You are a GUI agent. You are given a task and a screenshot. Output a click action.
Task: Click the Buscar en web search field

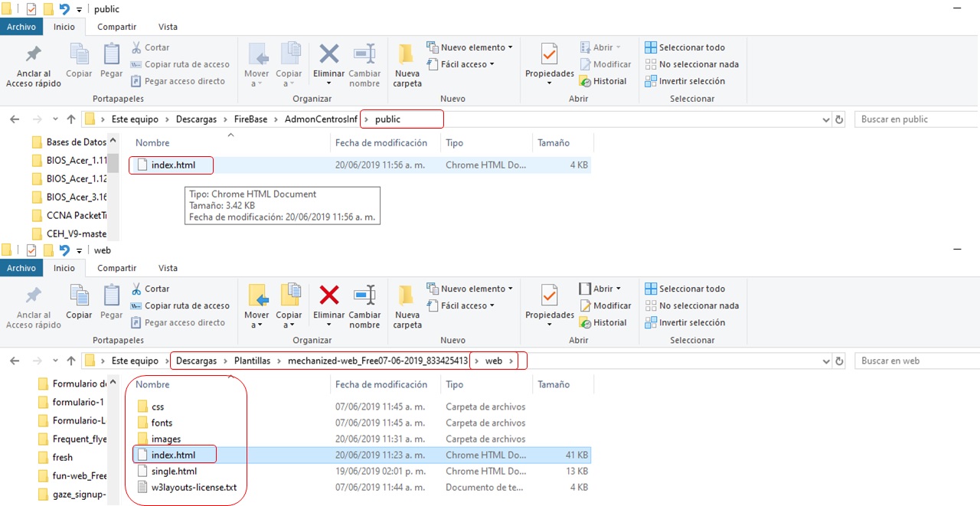point(915,361)
